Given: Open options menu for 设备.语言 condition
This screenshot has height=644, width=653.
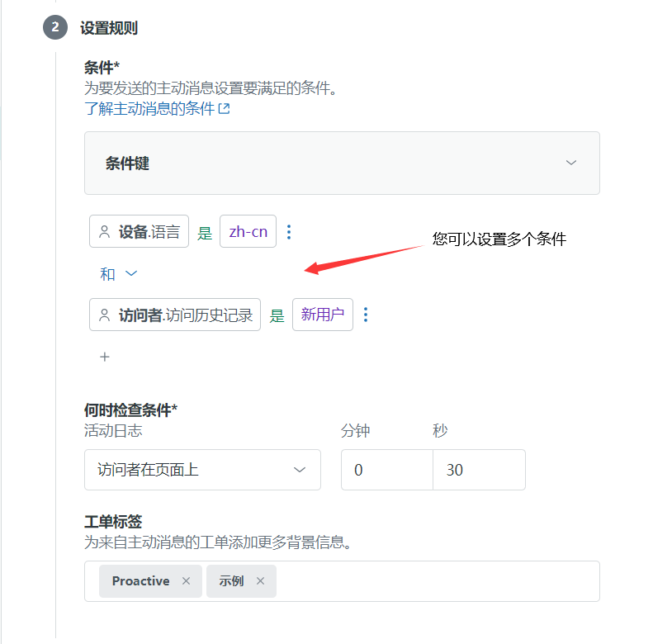Looking at the screenshot, I should pos(289,232).
